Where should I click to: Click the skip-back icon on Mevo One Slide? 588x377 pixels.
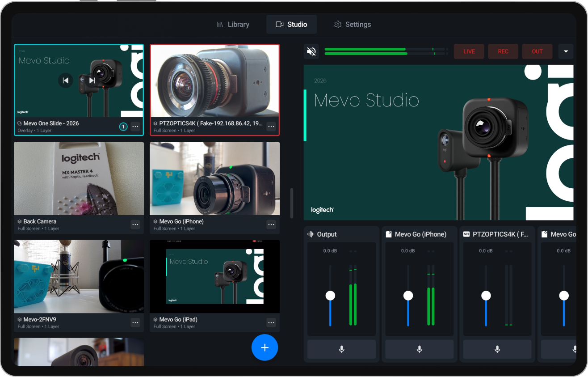(x=66, y=80)
